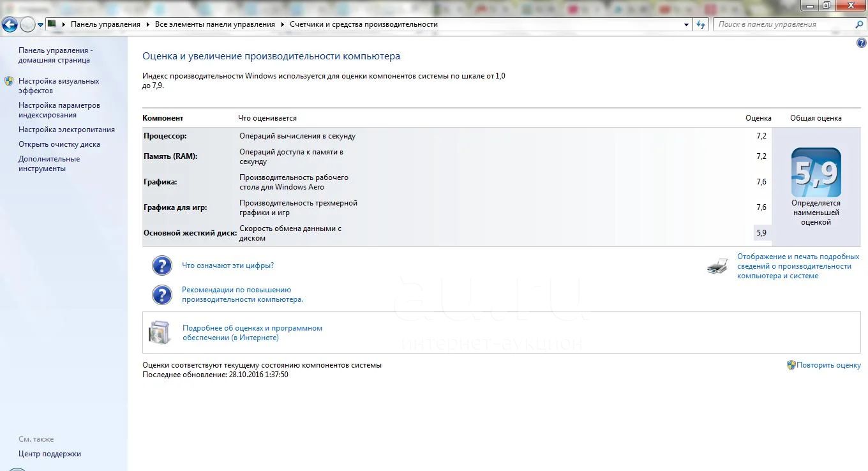The width and height of the screenshot is (868, 471).
Task: Open Все элементы панели управления breadcrumb
Action: [215, 24]
